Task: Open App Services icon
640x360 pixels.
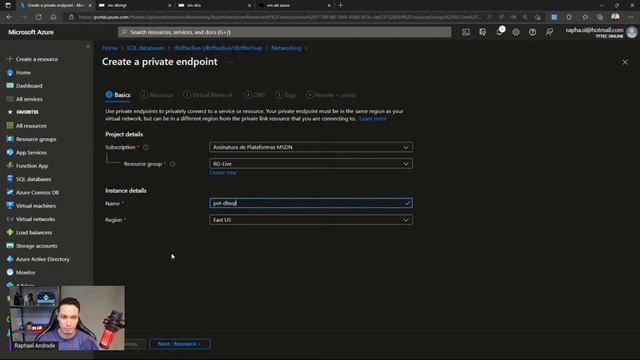Action: (10, 152)
